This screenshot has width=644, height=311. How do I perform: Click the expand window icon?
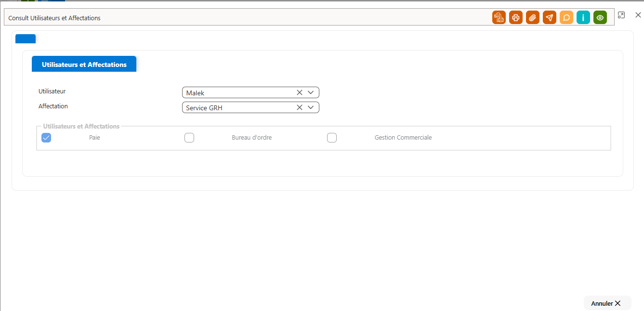pos(621,15)
